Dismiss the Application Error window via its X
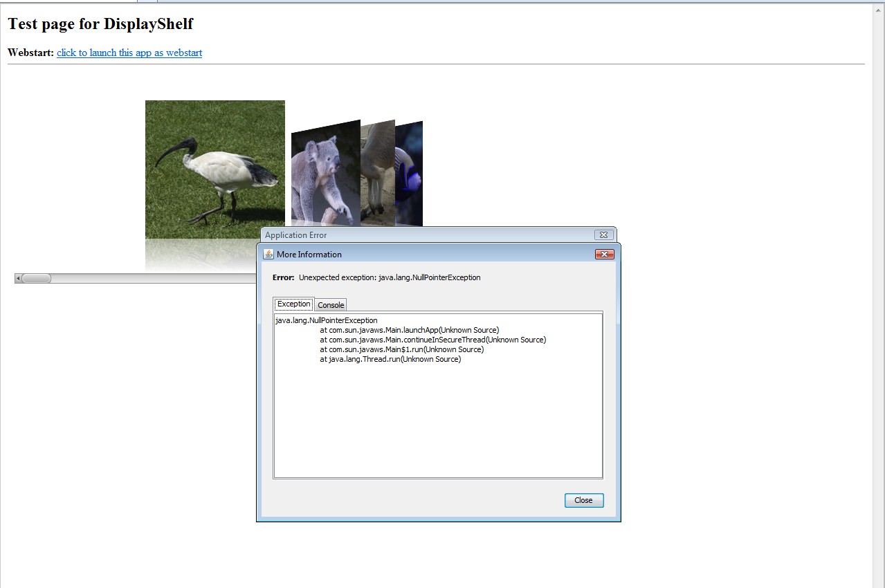This screenshot has height=588, width=885. 603,235
